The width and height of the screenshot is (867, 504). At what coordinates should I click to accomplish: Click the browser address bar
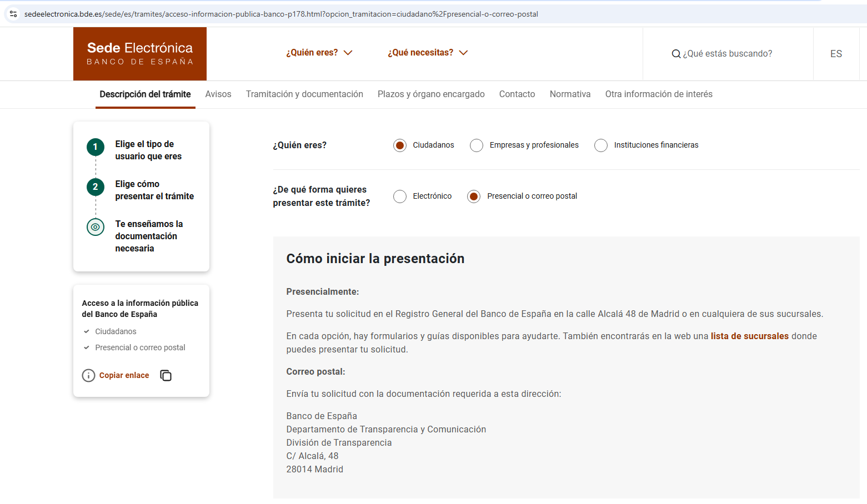click(x=278, y=14)
